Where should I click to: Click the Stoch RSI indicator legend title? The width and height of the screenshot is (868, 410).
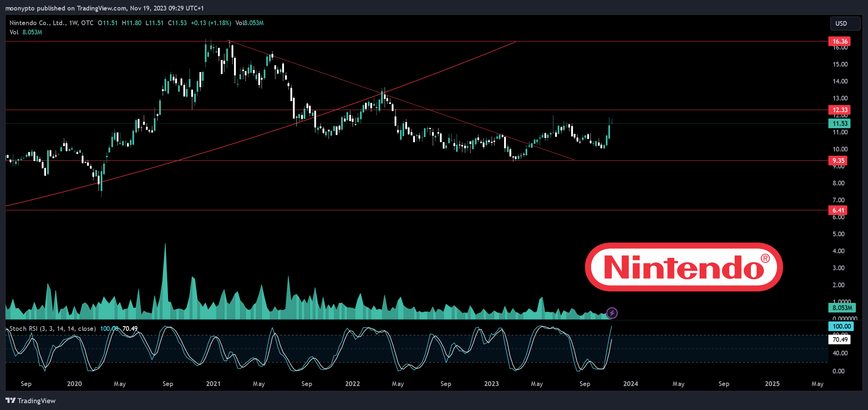point(52,329)
